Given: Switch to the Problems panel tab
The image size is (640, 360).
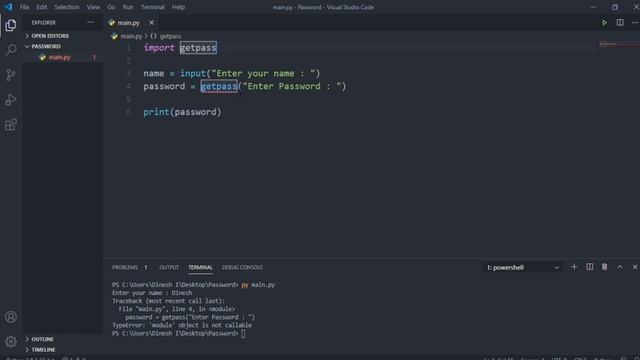Looking at the screenshot, I should pyautogui.click(x=125, y=267).
